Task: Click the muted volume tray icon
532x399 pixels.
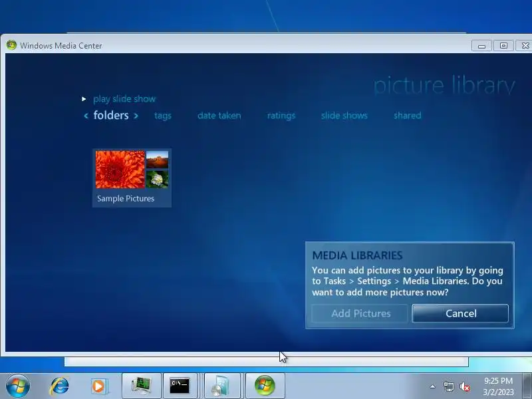Action: click(x=465, y=387)
